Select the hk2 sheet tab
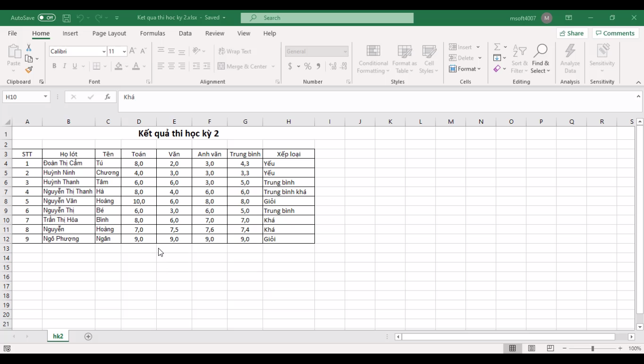The width and height of the screenshot is (644, 364). pyautogui.click(x=57, y=336)
